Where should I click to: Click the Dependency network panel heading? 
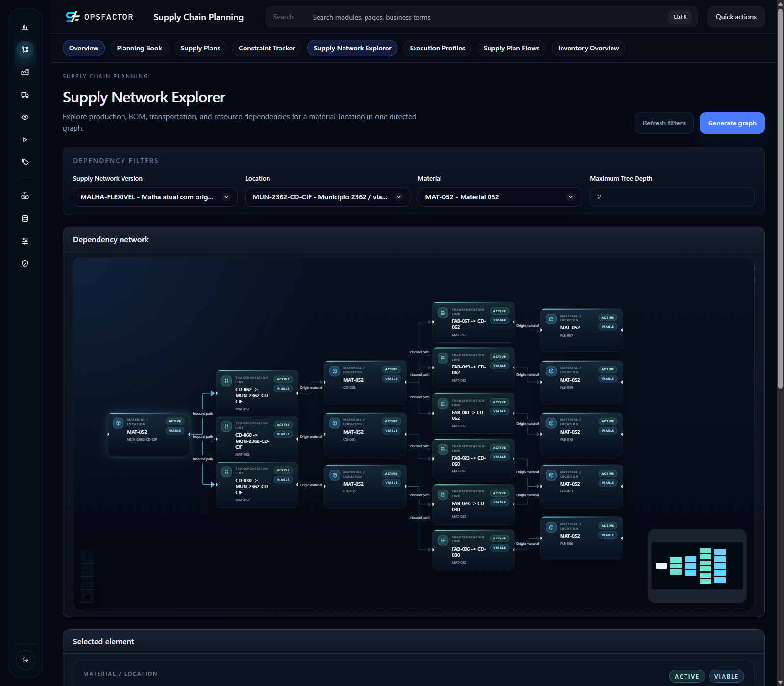[111, 240]
